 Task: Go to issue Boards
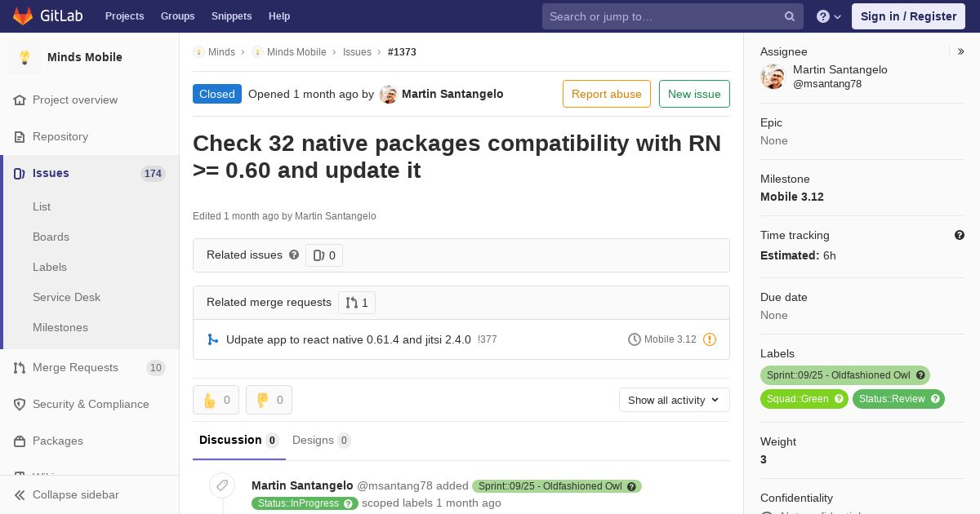tap(51, 237)
